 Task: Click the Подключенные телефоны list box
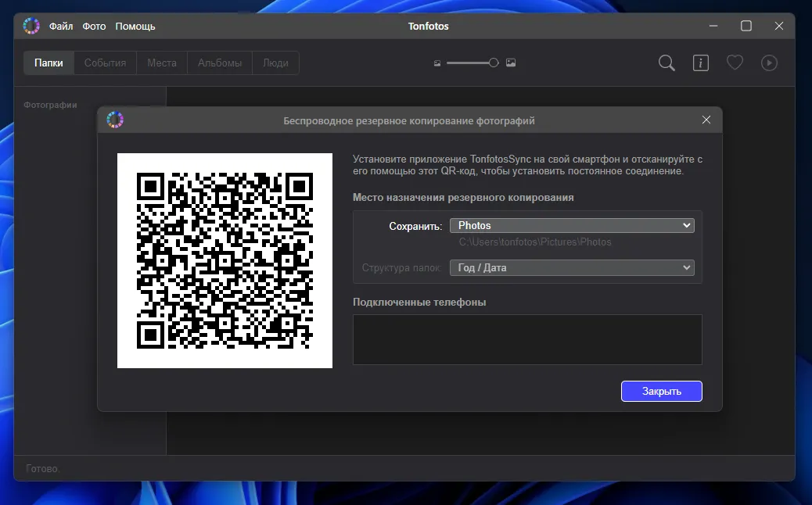[x=527, y=339]
